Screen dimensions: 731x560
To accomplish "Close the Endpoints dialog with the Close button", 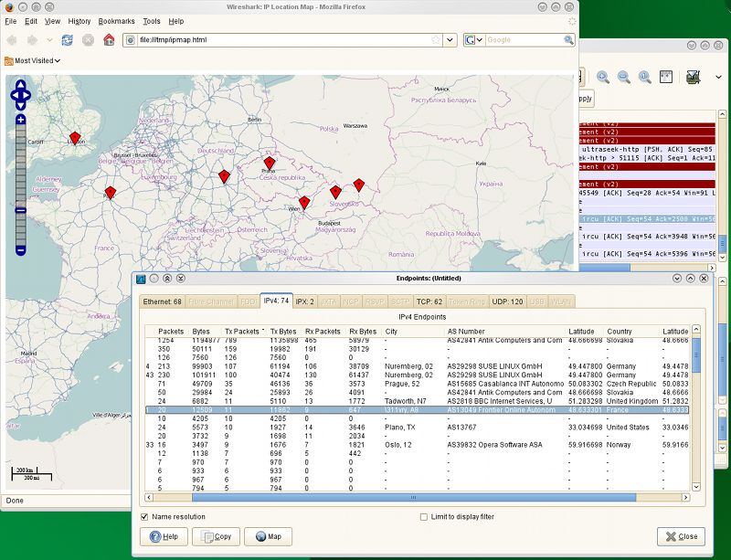I will pos(681,536).
